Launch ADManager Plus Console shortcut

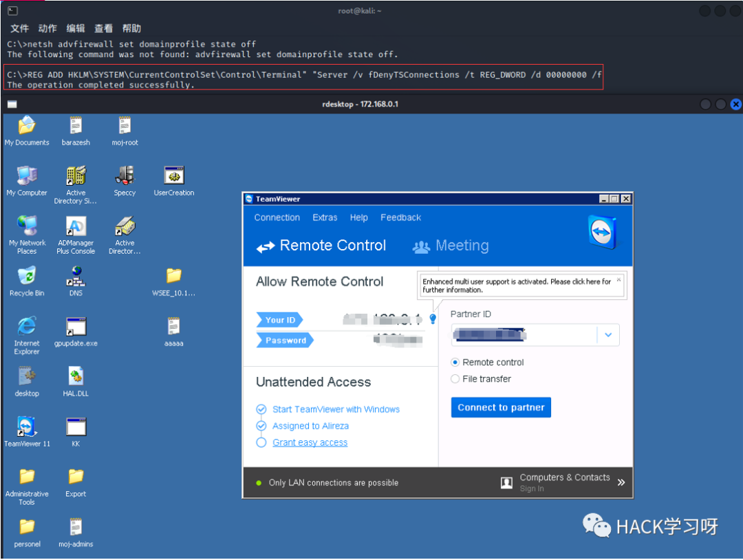[x=76, y=226]
